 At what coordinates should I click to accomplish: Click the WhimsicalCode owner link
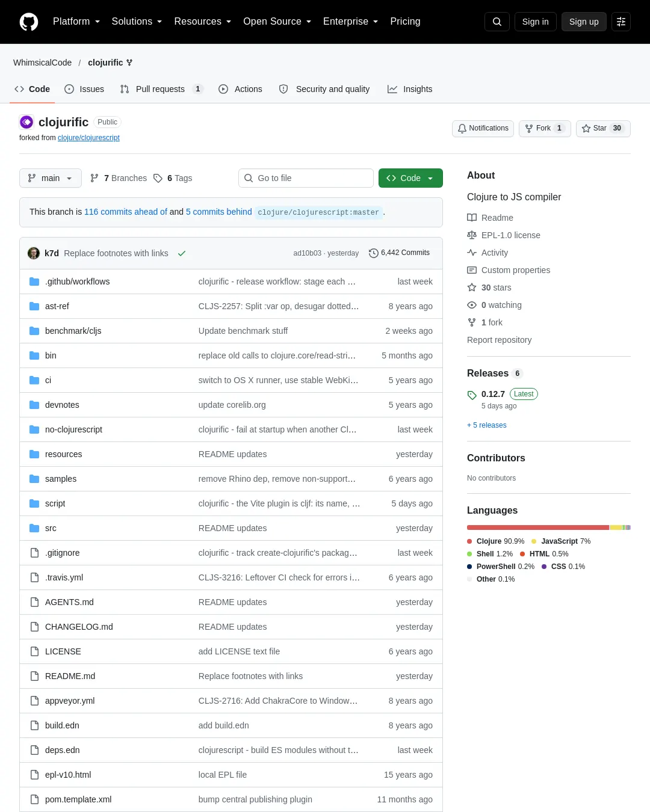coord(42,63)
